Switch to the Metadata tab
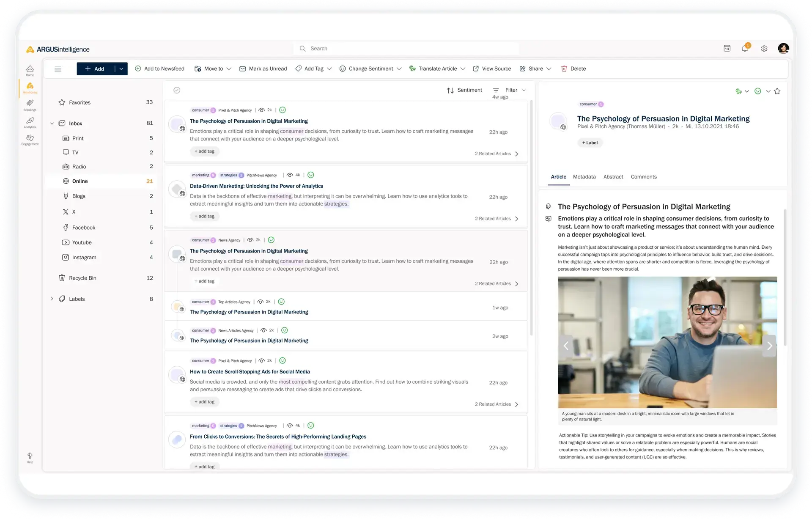 584,177
